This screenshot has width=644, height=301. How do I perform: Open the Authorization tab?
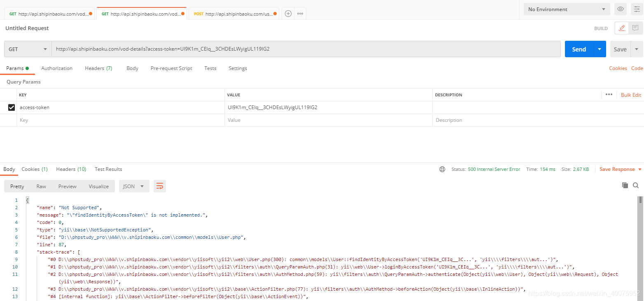pos(57,68)
